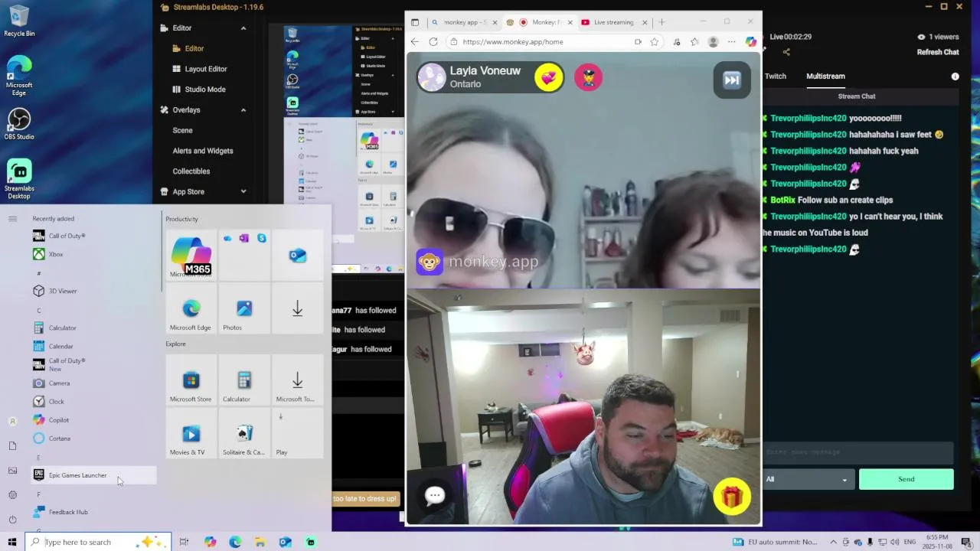
Task: Open Edge settings and more menu
Action: pyautogui.click(x=732, y=42)
